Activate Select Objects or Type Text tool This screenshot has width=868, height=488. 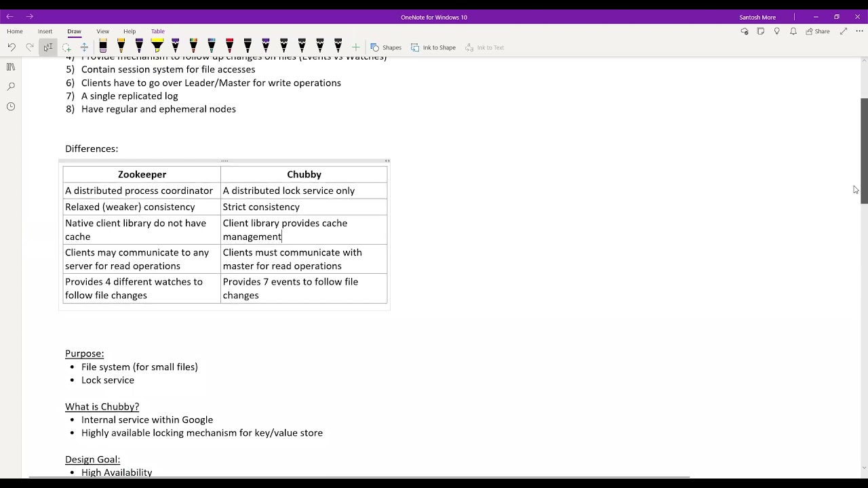[48, 47]
